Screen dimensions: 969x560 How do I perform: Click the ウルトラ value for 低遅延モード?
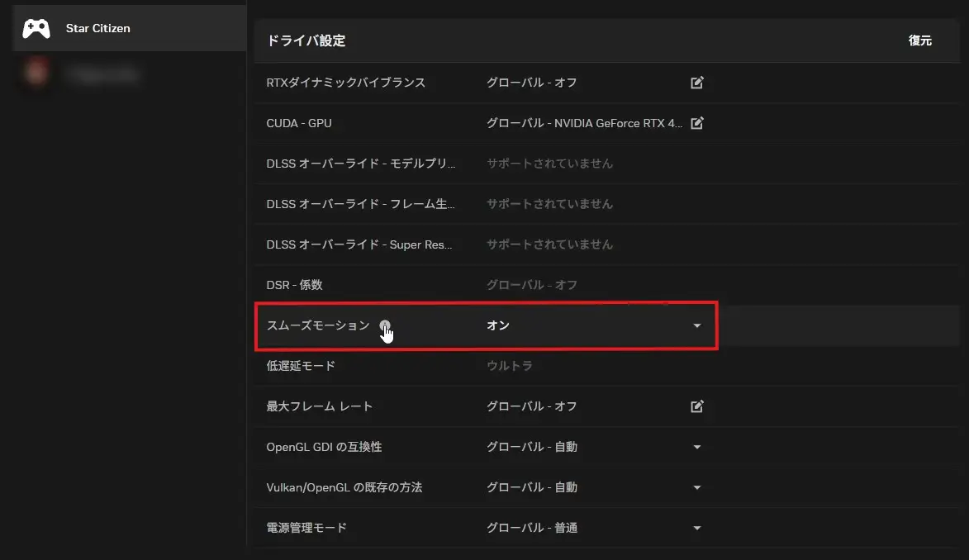pos(509,366)
